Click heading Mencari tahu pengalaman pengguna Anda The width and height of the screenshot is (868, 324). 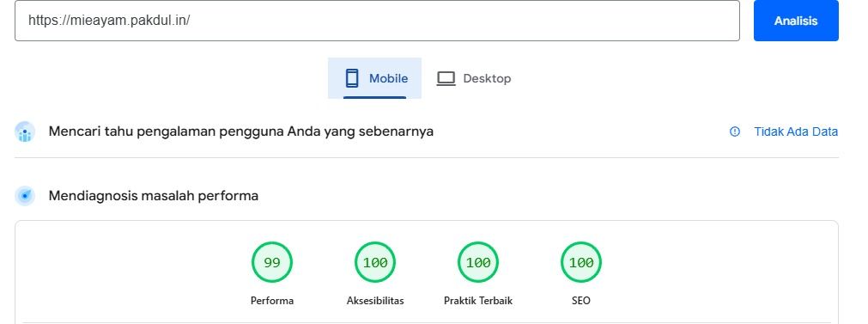click(240, 131)
